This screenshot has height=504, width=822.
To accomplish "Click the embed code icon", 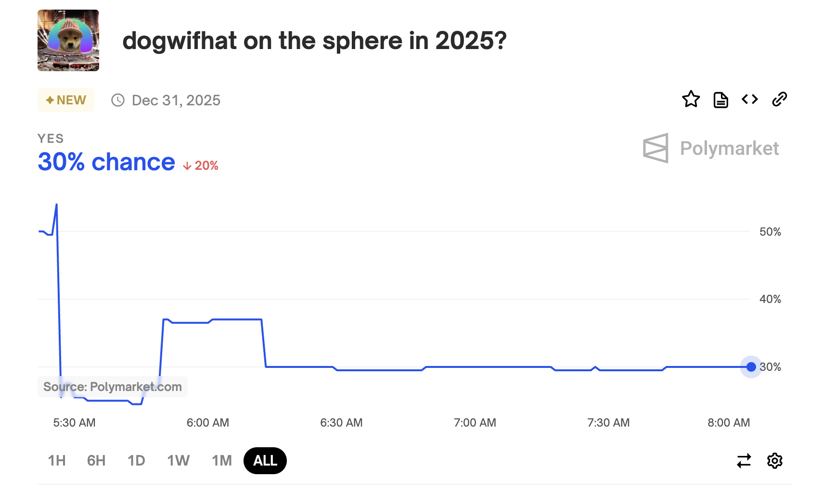I will click(749, 100).
